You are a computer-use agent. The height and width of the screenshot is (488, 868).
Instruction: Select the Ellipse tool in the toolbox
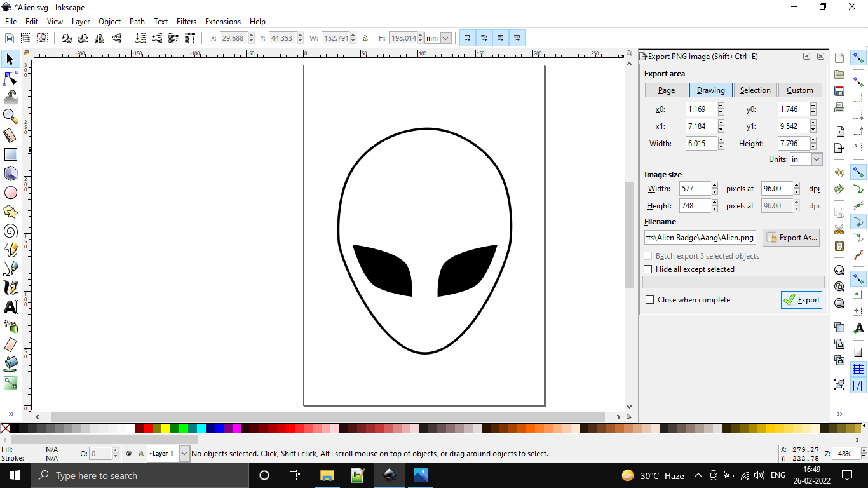10,193
